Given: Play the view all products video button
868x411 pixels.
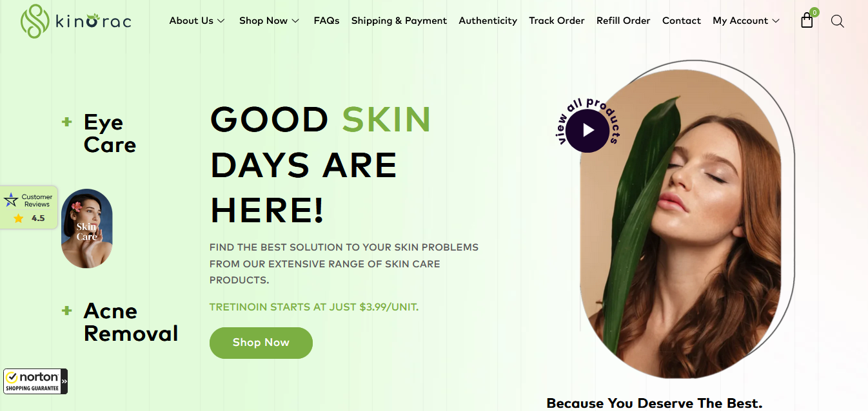Looking at the screenshot, I should (587, 131).
